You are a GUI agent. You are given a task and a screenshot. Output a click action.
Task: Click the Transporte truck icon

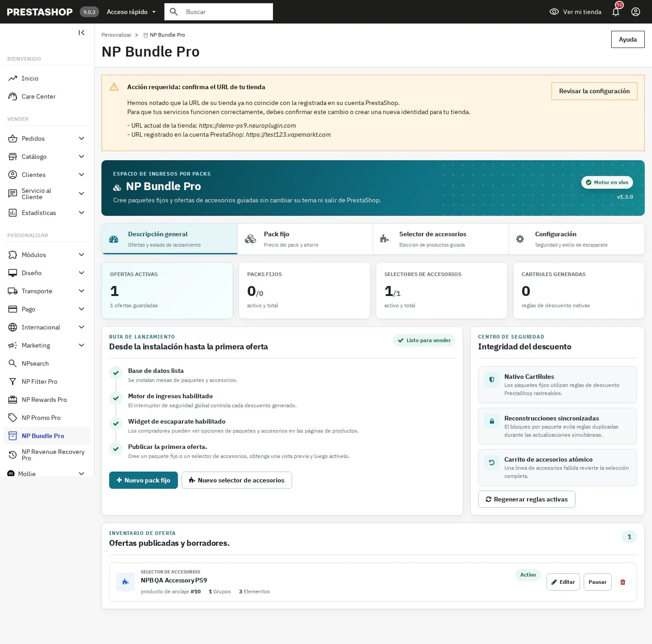tap(13, 291)
